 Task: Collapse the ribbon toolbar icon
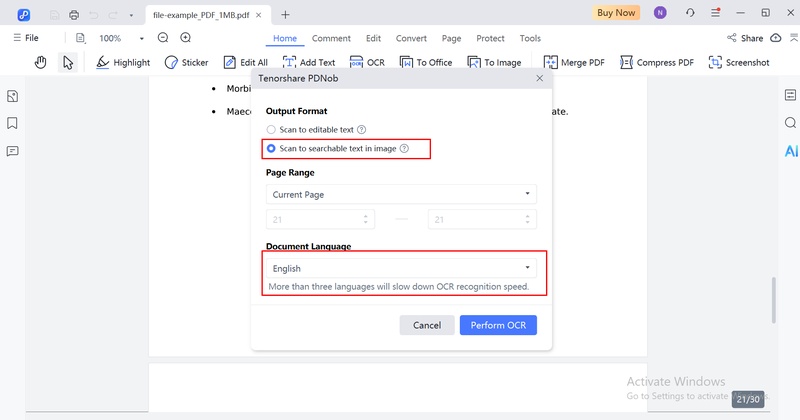793,38
